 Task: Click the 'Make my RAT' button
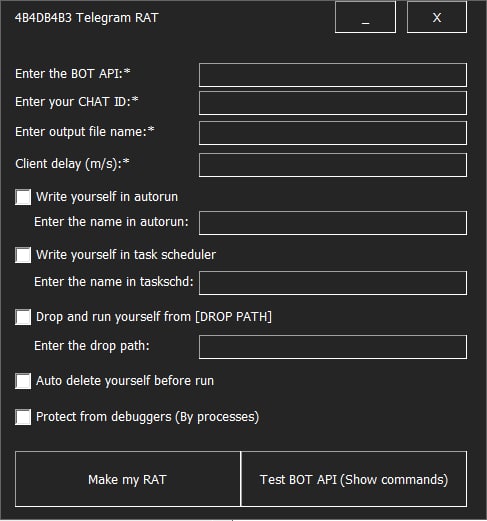click(128, 479)
